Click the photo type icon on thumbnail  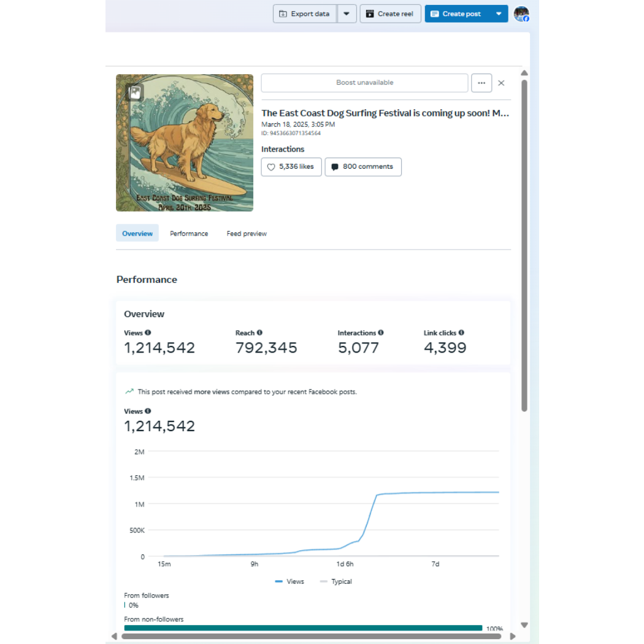point(135,92)
